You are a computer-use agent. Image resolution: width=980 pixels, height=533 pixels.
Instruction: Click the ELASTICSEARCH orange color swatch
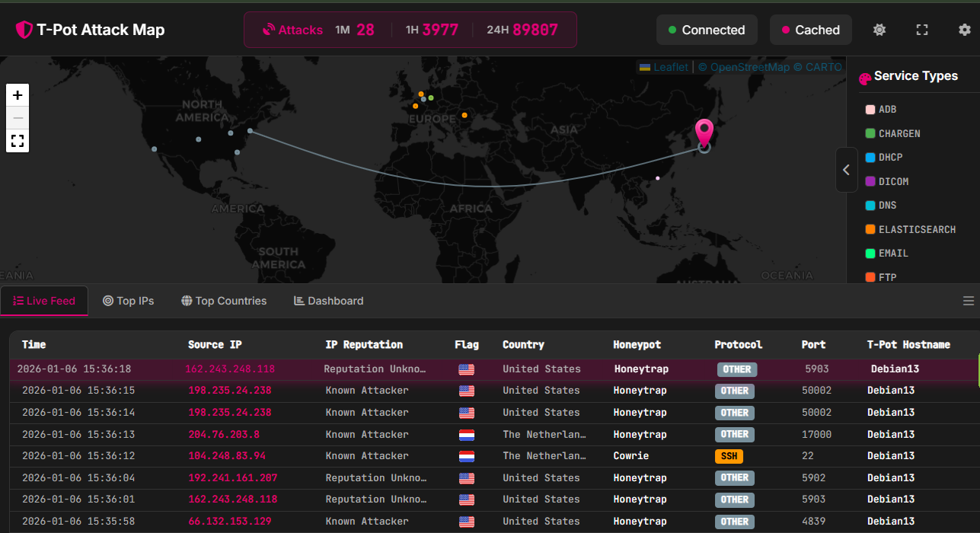pos(870,229)
